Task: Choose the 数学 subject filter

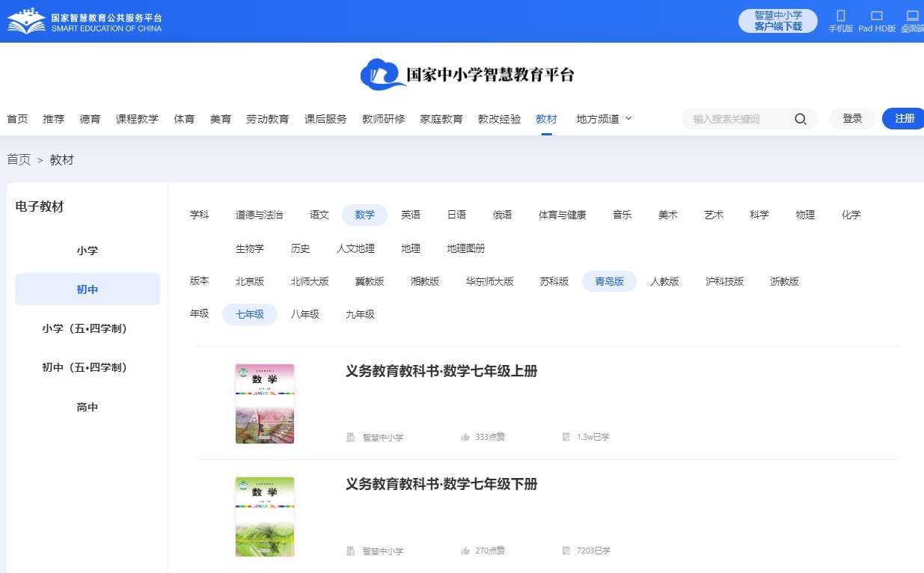Action: pos(364,215)
